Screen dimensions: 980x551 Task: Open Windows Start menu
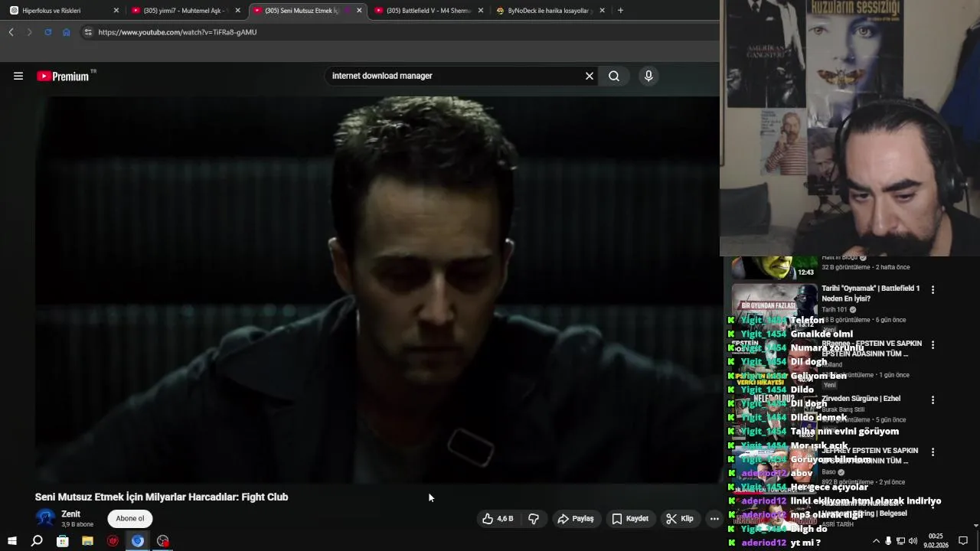coord(12,541)
